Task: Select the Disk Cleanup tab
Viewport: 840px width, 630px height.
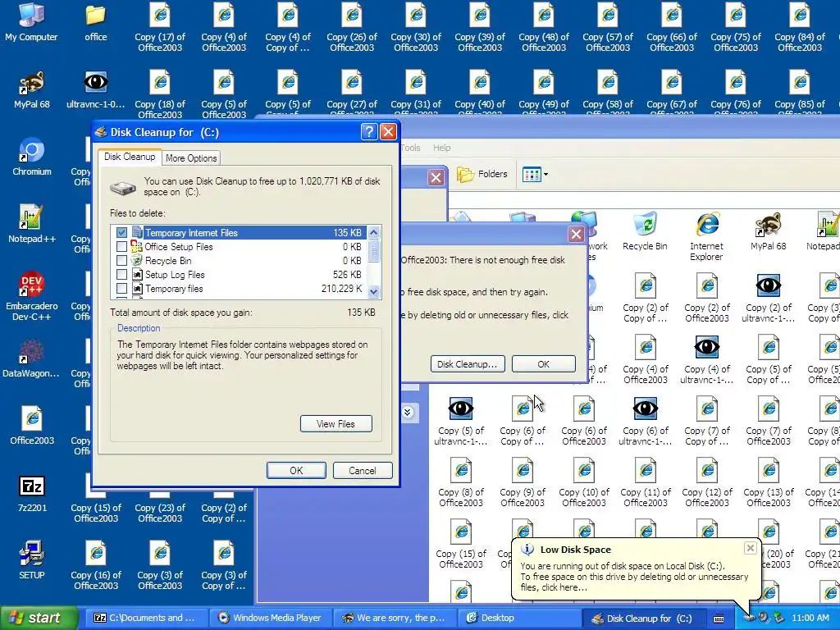Action: click(x=130, y=157)
